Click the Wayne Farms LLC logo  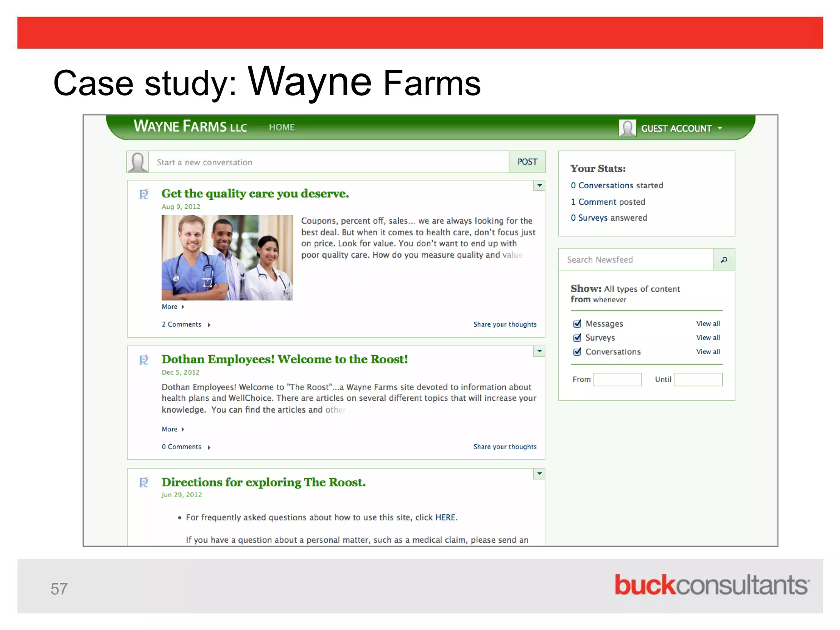[190, 126]
